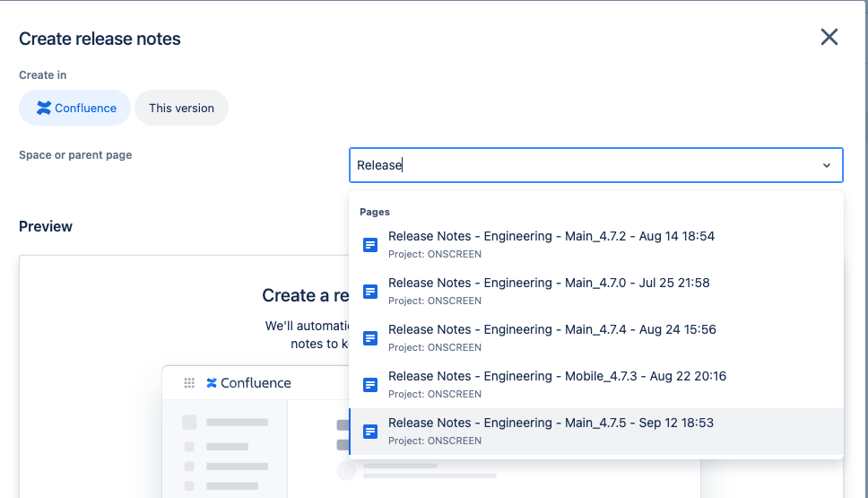Click the Create in label
This screenshot has height=498, width=868.
coord(43,75)
